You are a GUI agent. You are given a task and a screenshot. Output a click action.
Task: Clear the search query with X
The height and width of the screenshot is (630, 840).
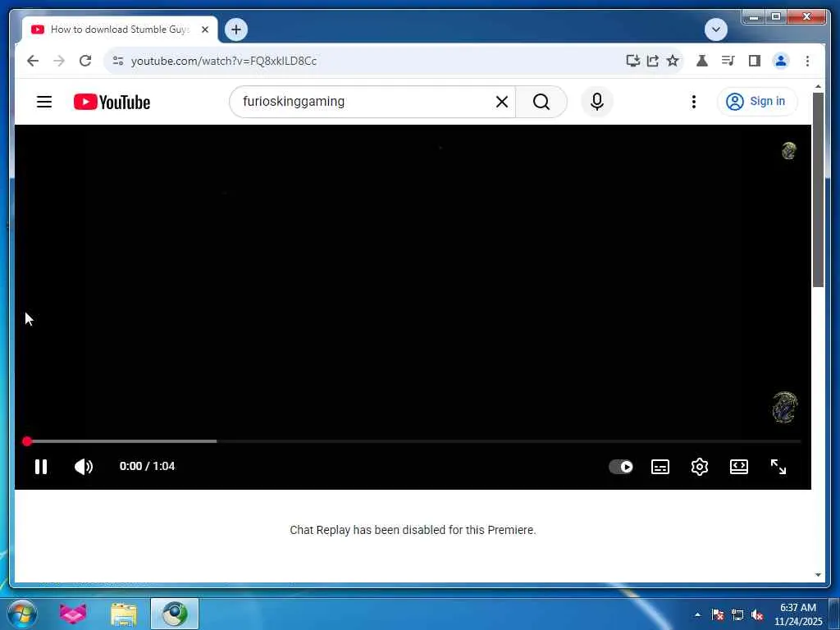click(x=502, y=102)
